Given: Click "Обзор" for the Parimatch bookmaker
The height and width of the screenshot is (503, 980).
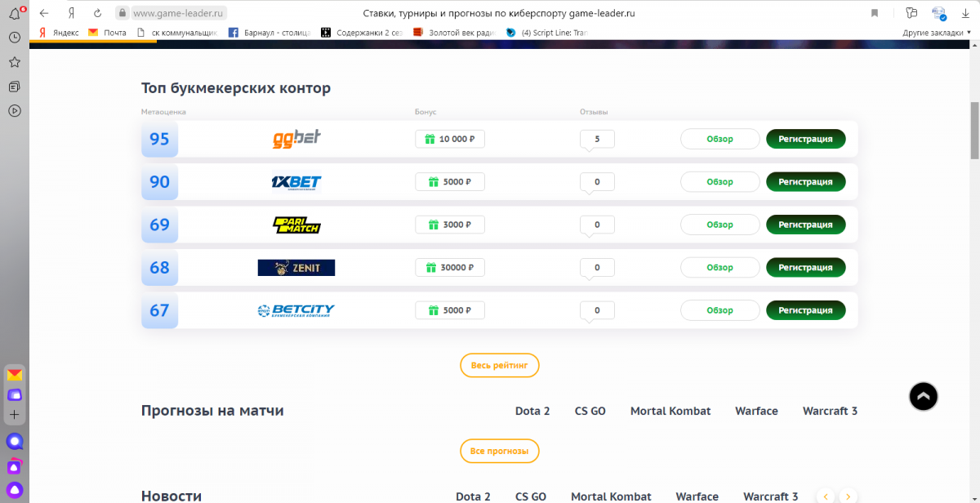Looking at the screenshot, I should click(719, 225).
